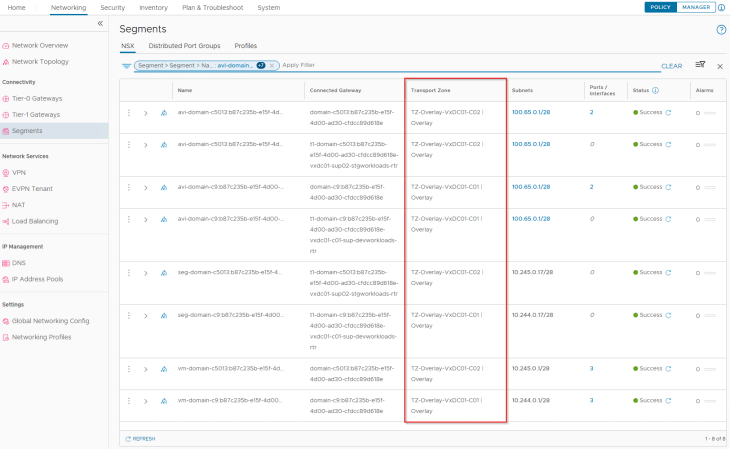Open Network Topology in sidebar
The height and width of the screenshot is (449, 730).
click(40, 61)
